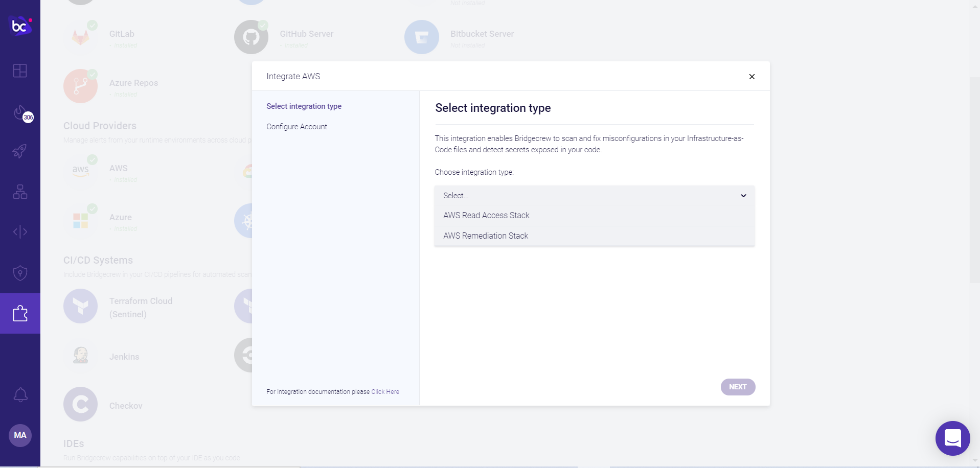
Task: Open the code brackets sidebar icon
Action: tap(20, 232)
